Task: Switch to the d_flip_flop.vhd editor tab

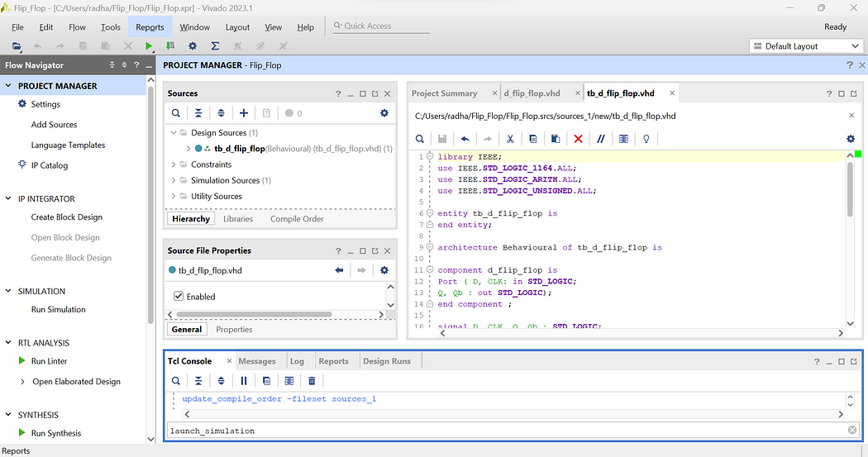Action: coord(532,93)
